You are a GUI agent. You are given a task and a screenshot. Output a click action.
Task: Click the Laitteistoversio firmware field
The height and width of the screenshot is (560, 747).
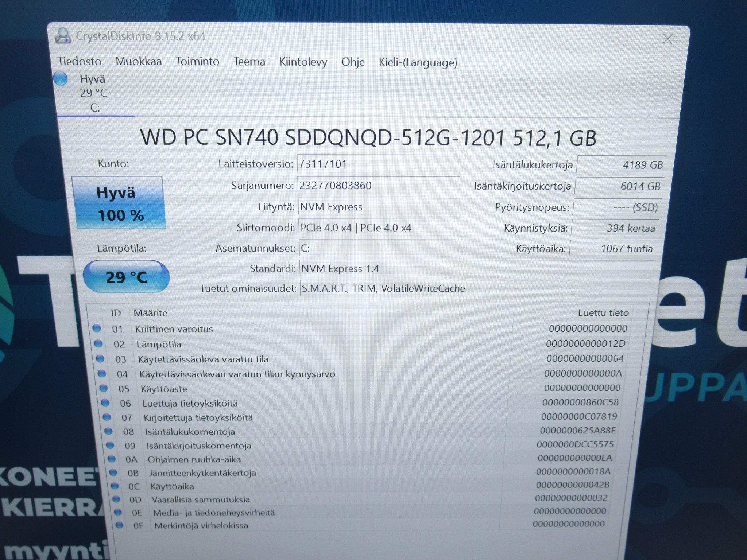pos(379,164)
